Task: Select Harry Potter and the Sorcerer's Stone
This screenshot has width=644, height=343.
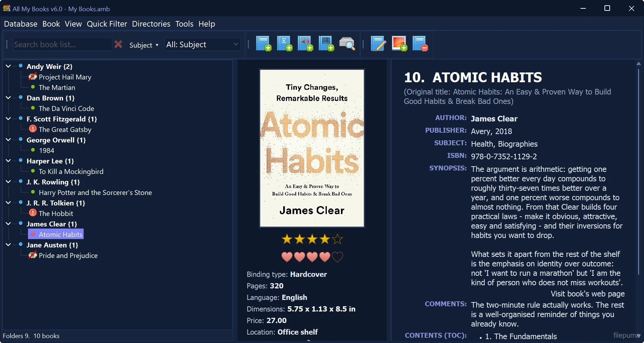Action: point(95,192)
